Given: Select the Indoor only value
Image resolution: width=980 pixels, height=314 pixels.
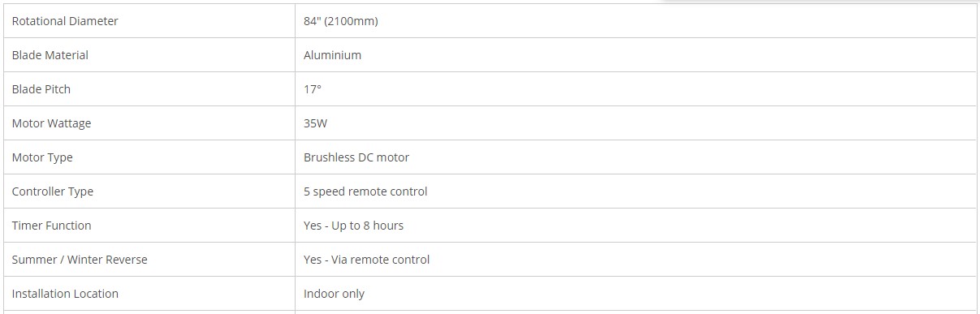Looking at the screenshot, I should point(335,294).
